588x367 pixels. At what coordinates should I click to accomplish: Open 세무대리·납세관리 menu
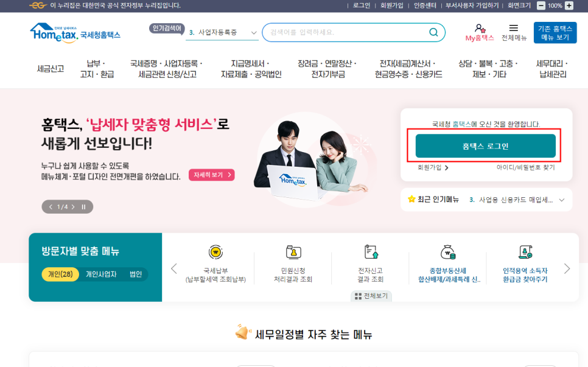[553, 69]
